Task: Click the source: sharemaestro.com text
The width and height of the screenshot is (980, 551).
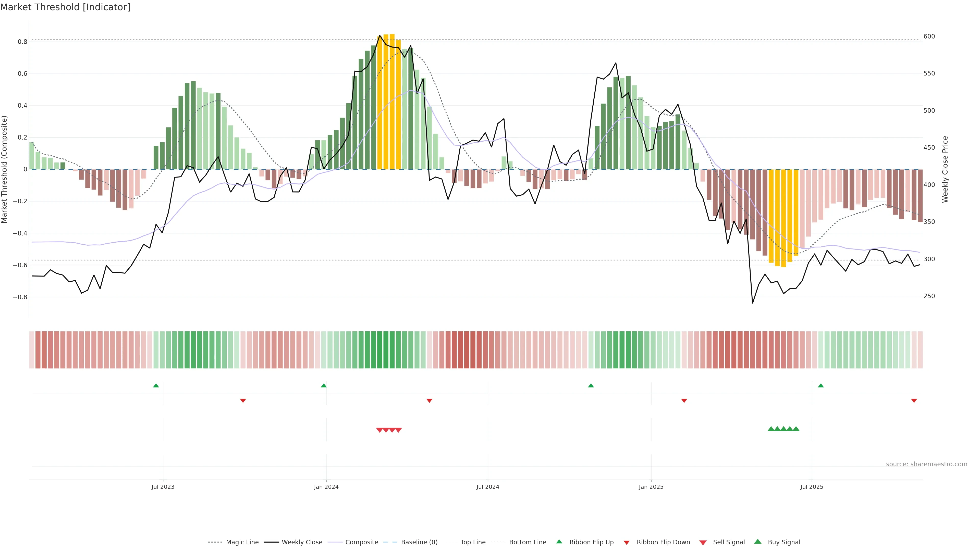Action: coord(926,464)
